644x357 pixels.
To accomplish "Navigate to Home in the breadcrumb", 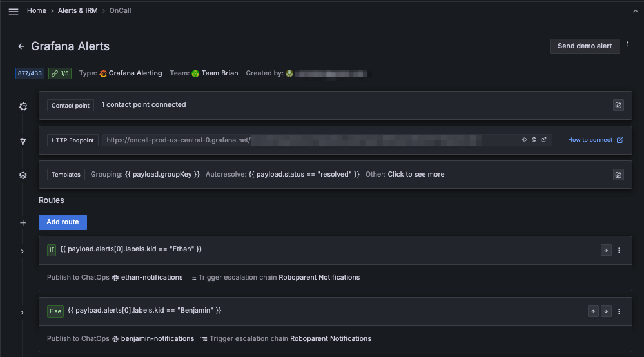I will coord(37,11).
